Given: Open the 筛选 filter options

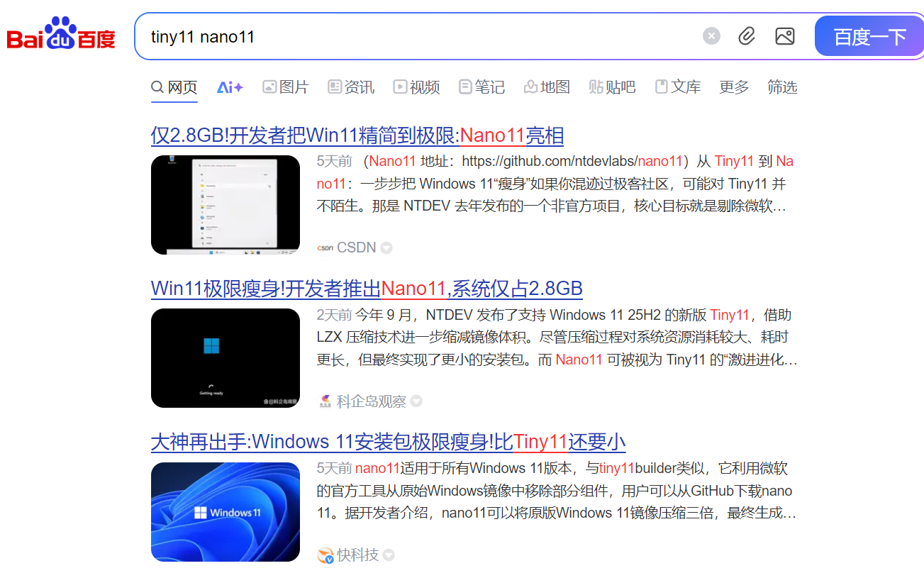Looking at the screenshot, I should coord(782,87).
